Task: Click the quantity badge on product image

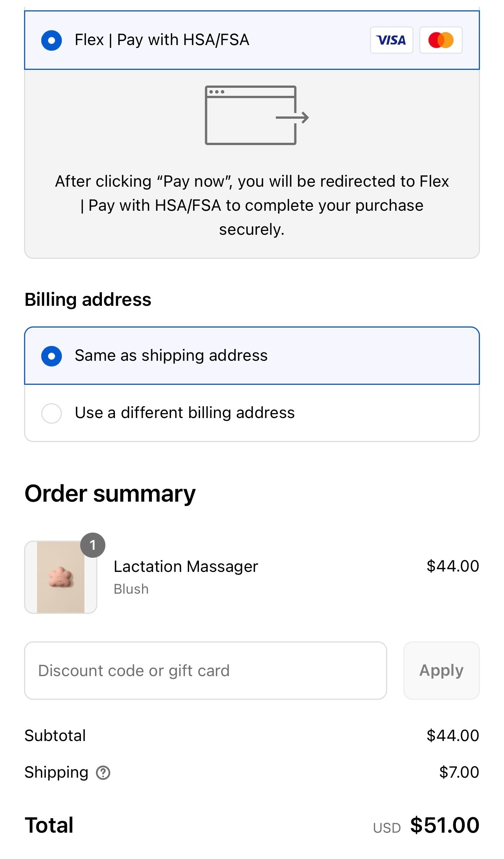Action: coord(92,545)
